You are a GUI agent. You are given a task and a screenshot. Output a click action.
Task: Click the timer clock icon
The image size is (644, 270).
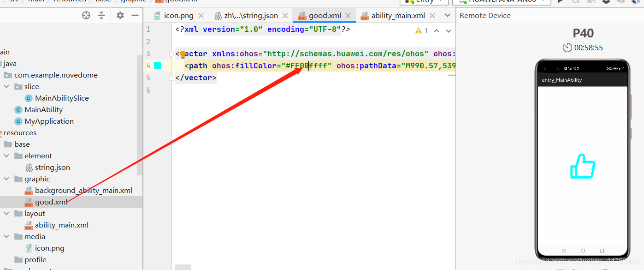point(567,48)
